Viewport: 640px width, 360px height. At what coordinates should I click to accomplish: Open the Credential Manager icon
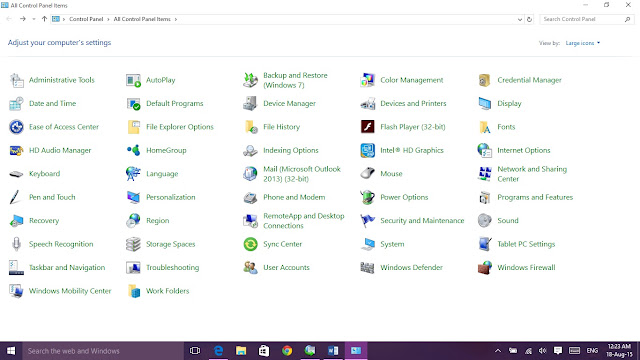point(484,80)
